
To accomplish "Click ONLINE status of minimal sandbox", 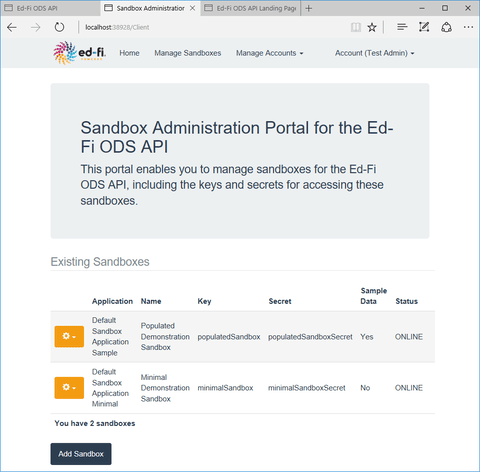I will 409,388.
